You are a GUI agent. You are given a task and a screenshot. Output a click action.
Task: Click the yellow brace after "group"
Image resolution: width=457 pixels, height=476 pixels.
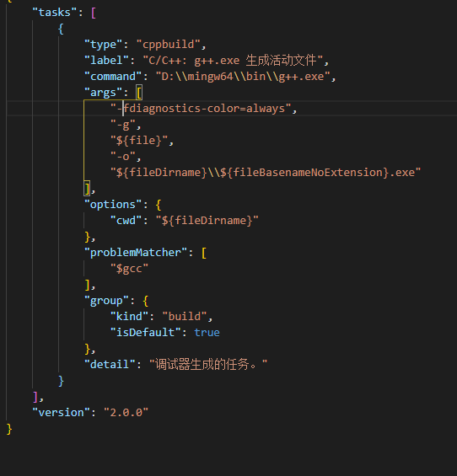tap(146, 301)
